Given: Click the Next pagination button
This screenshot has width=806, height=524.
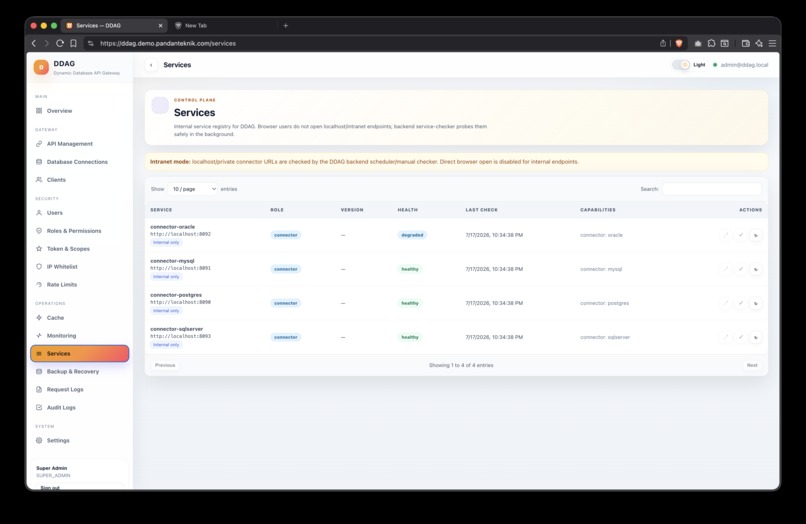Looking at the screenshot, I should pyautogui.click(x=752, y=365).
